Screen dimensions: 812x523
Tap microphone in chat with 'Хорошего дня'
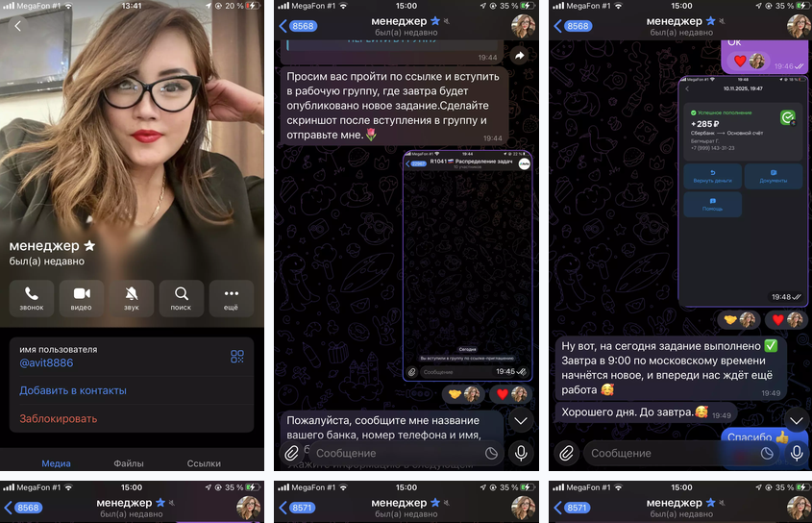[x=797, y=454]
